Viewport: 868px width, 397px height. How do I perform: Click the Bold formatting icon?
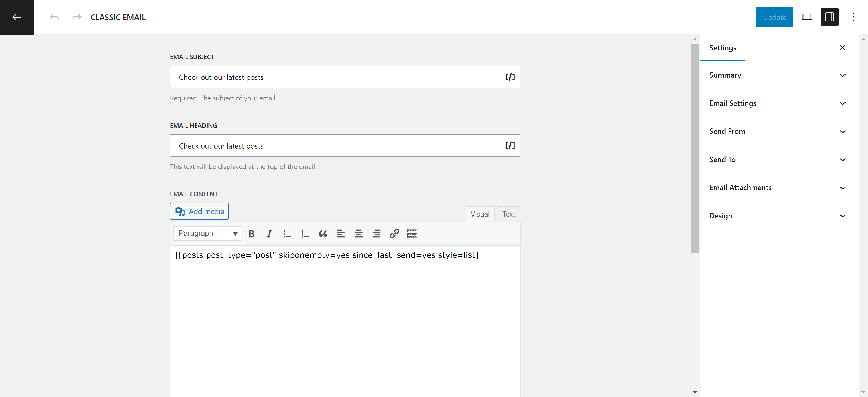(x=251, y=233)
